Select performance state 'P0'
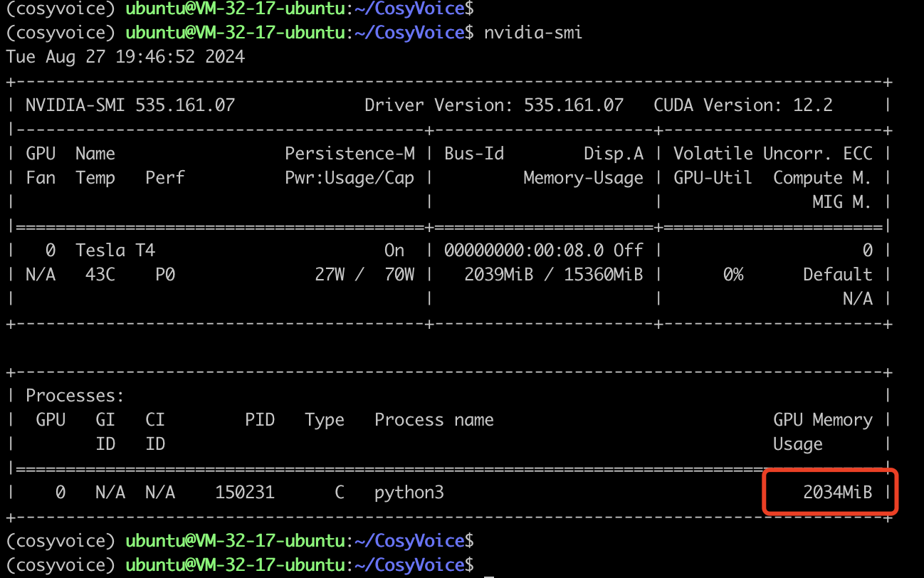 (x=164, y=275)
